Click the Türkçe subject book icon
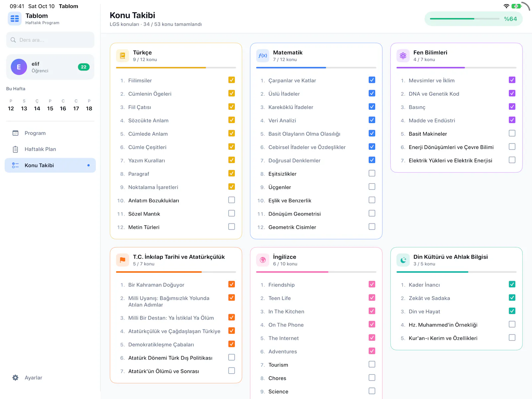532x399 pixels. pyautogui.click(x=122, y=56)
